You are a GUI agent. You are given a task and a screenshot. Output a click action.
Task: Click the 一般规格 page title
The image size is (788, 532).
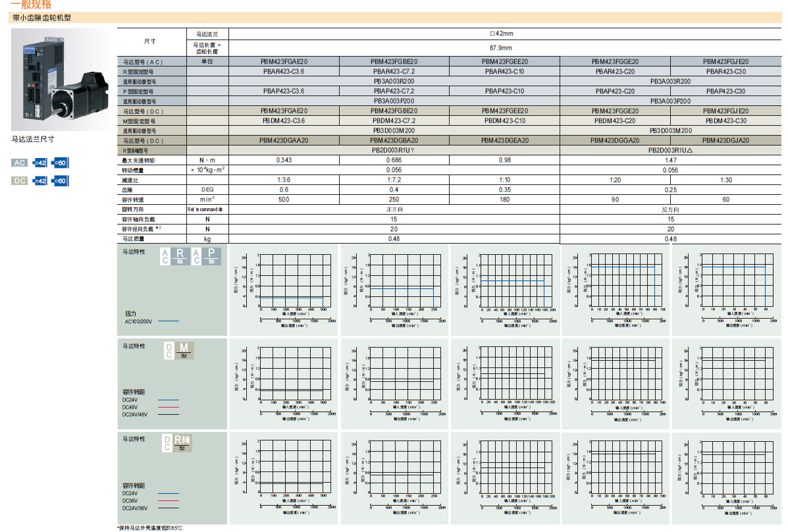click(x=31, y=5)
